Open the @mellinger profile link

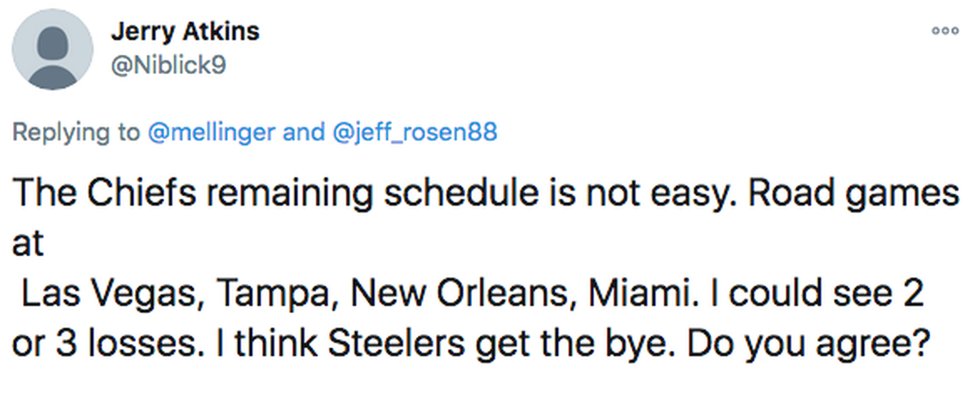tap(211, 132)
